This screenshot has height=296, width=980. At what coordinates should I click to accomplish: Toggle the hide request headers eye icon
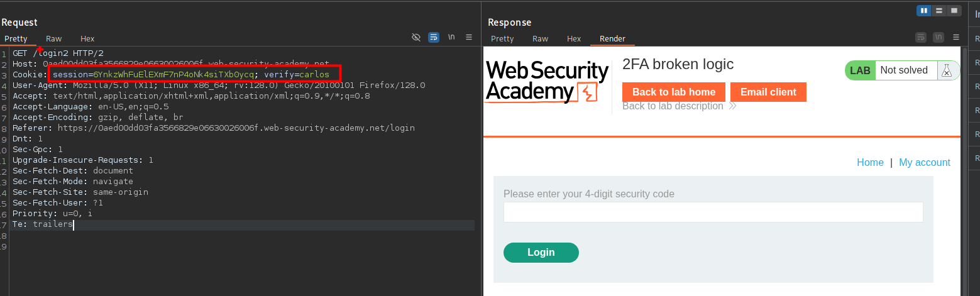tap(416, 38)
